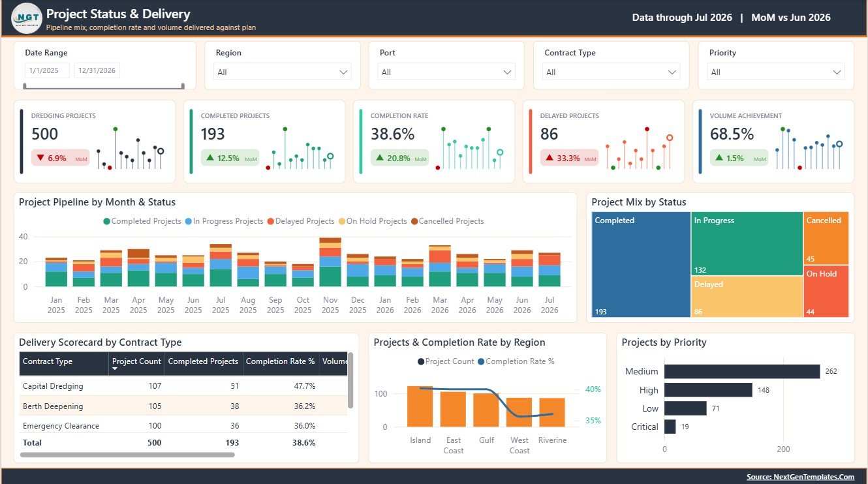The height and width of the screenshot is (484, 868).
Task: Click the Medium priority bar
Action: click(742, 371)
